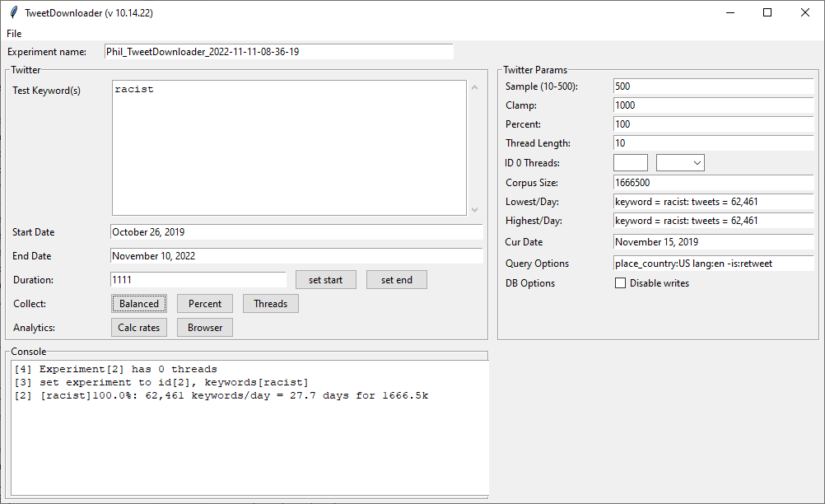The width and height of the screenshot is (825, 504).
Task: Click the set end button
Action: click(396, 280)
